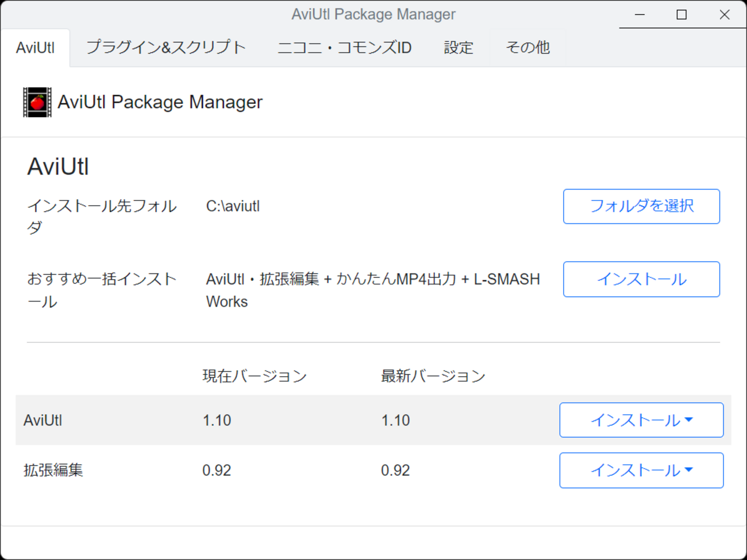The height and width of the screenshot is (560, 747).
Task: Expand the インストール dropdown in the AviUtl row
Action: pos(641,420)
